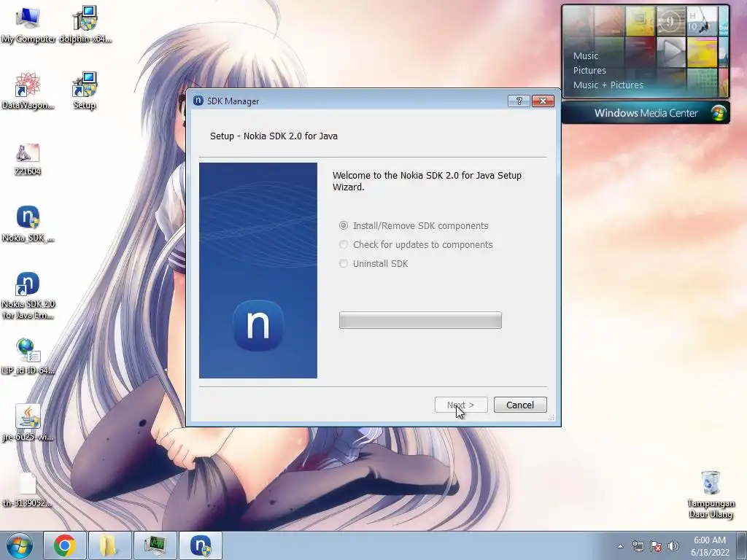Launch Windows Media Center from gadget bar
Viewport: 747px width, 560px height.
click(x=646, y=113)
